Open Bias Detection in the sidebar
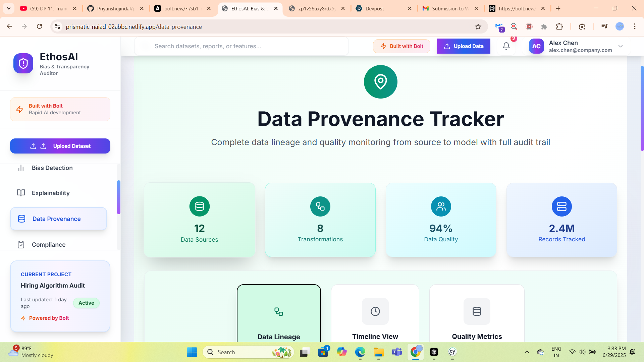 (x=52, y=168)
